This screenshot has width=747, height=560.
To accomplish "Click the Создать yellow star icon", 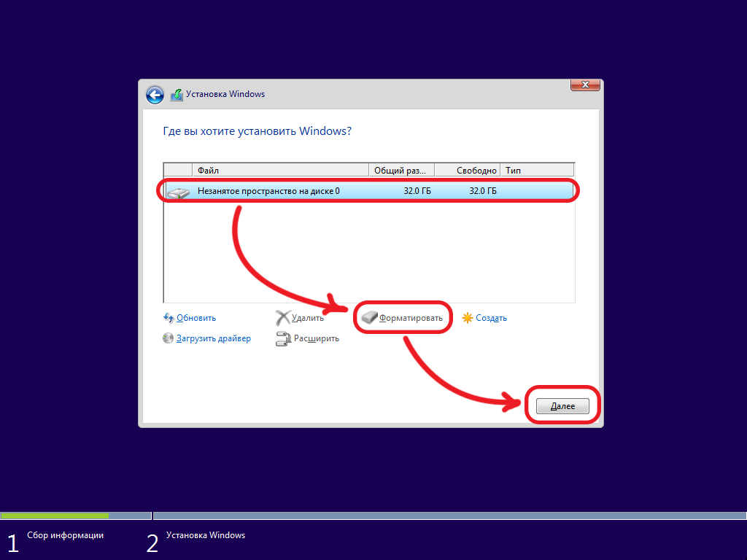I will [x=468, y=318].
